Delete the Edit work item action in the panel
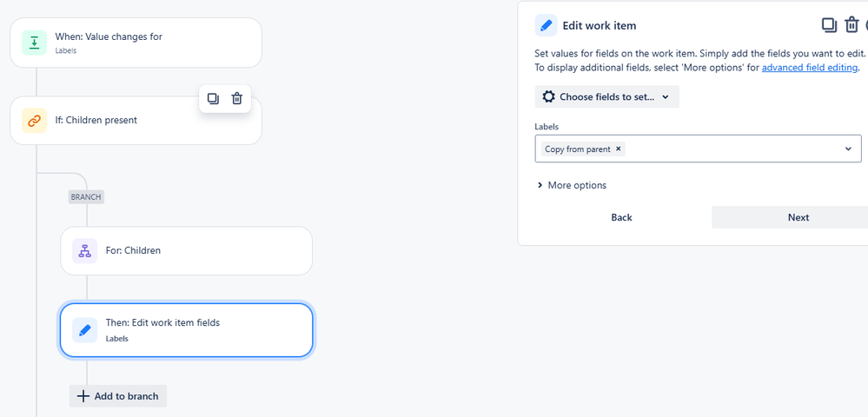 [852, 25]
